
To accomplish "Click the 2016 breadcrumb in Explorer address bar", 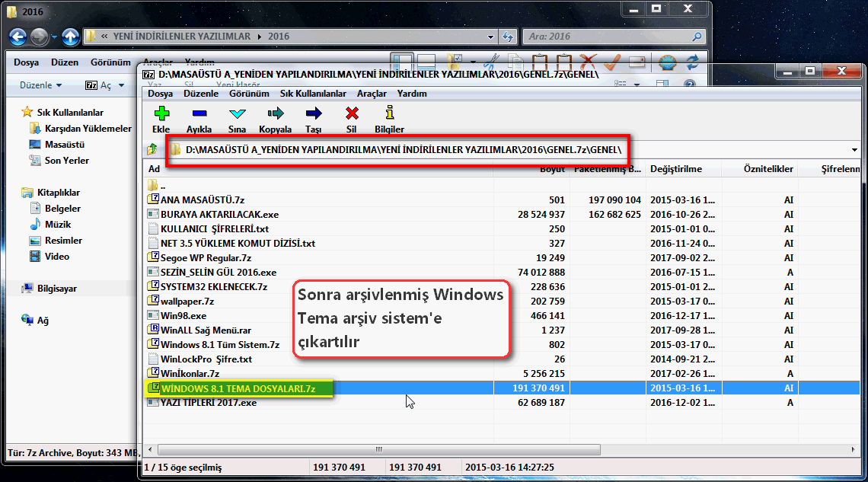I will pyautogui.click(x=279, y=37).
